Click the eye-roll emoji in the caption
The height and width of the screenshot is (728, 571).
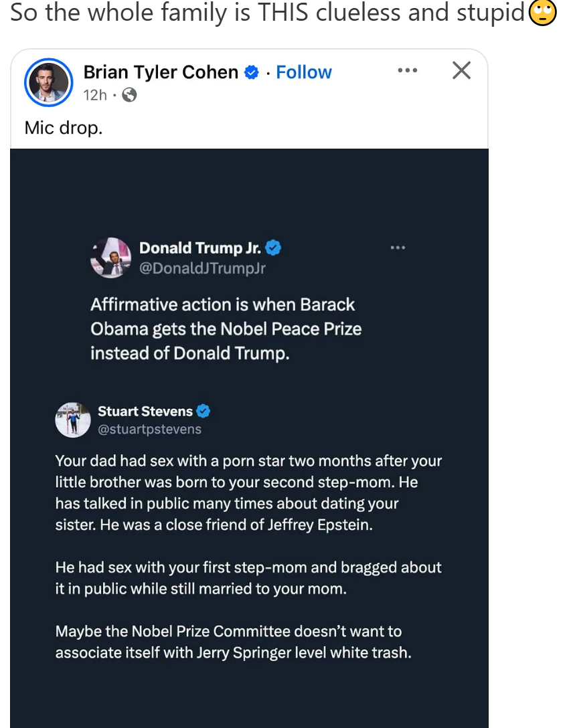[543, 13]
